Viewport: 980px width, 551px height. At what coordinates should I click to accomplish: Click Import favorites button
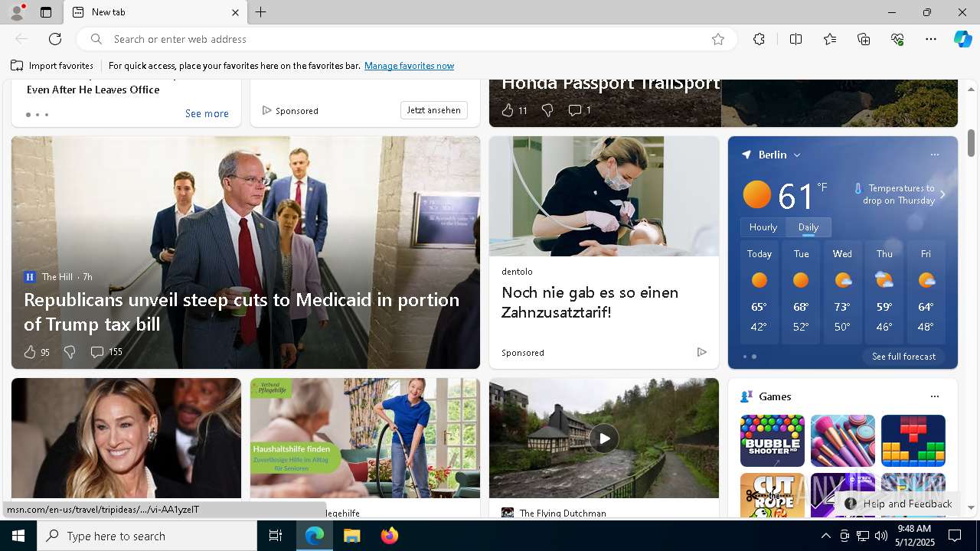point(52,66)
